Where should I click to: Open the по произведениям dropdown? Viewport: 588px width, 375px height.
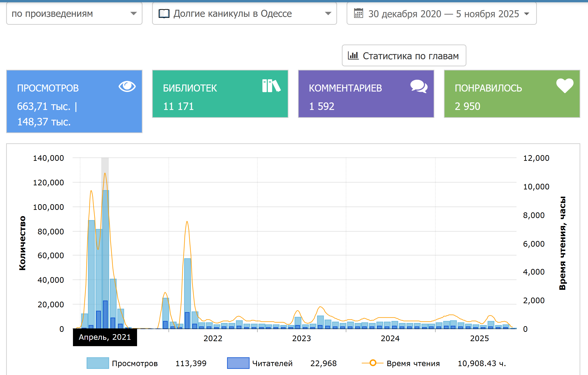pyautogui.click(x=74, y=14)
